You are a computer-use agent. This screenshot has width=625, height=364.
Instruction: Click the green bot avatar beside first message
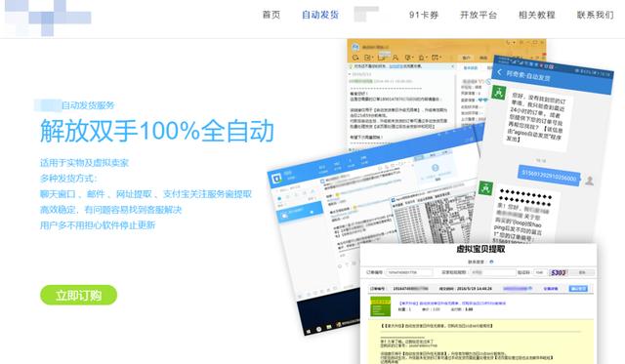coord(499,93)
